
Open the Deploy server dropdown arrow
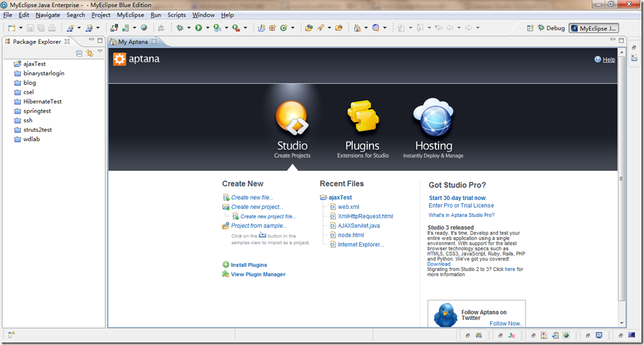pyautogui.click(x=134, y=28)
